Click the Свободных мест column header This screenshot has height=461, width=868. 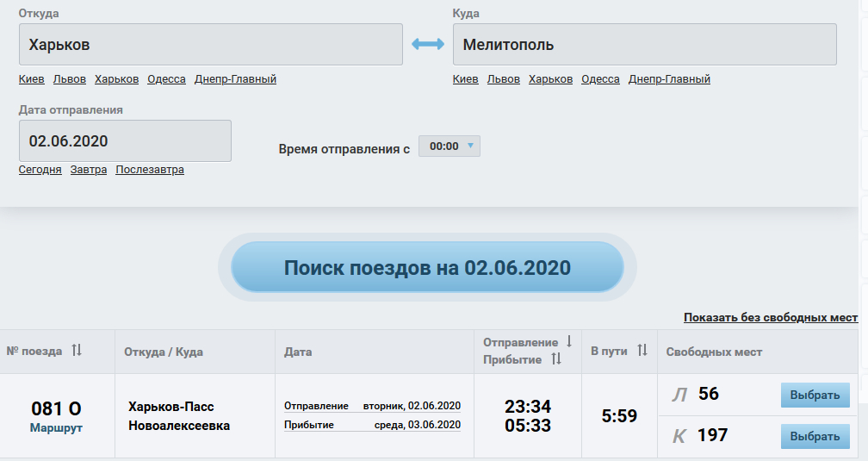pos(714,352)
